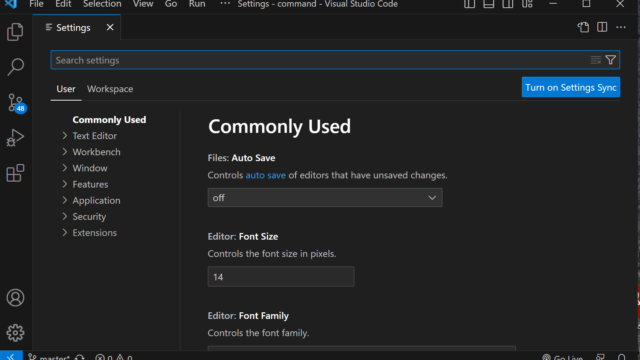Click Turn on Settings Sync button
The width and height of the screenshot is (640, 360).
pyautogui.click(x=571, y=87)
